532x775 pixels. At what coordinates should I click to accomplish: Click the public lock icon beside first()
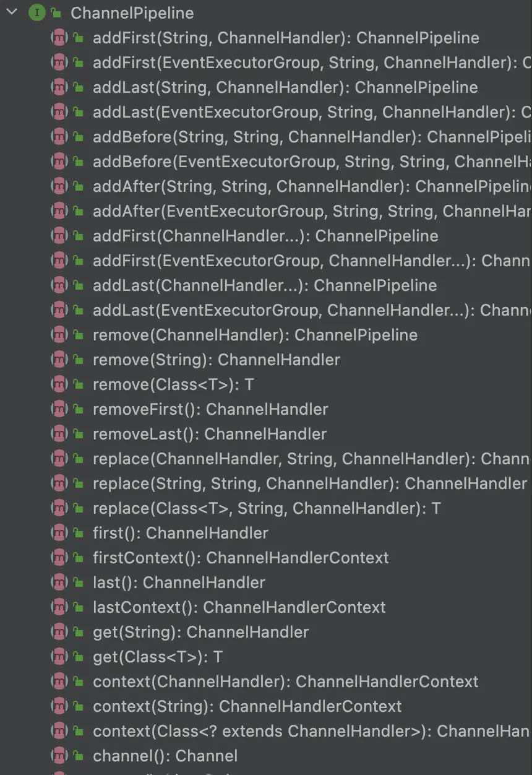click(78, 532)
